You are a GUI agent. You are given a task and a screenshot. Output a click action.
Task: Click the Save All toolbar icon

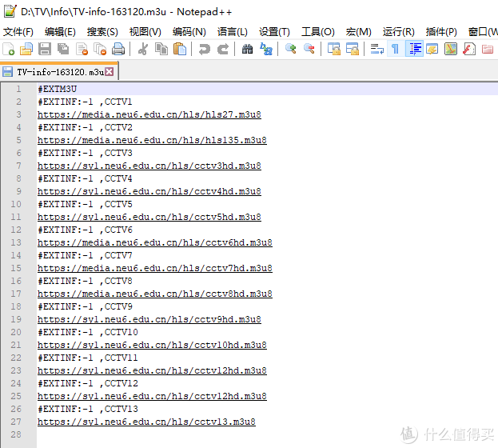point(63,50)
